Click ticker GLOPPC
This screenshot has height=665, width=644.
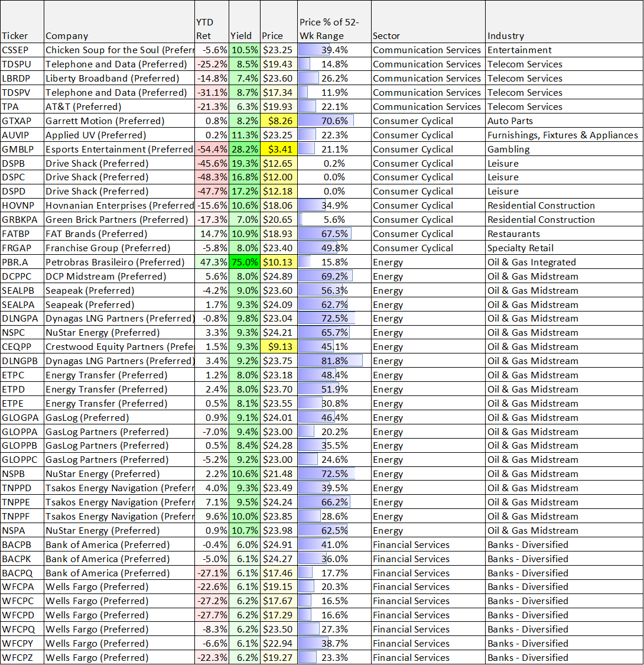tap(22, 460)
